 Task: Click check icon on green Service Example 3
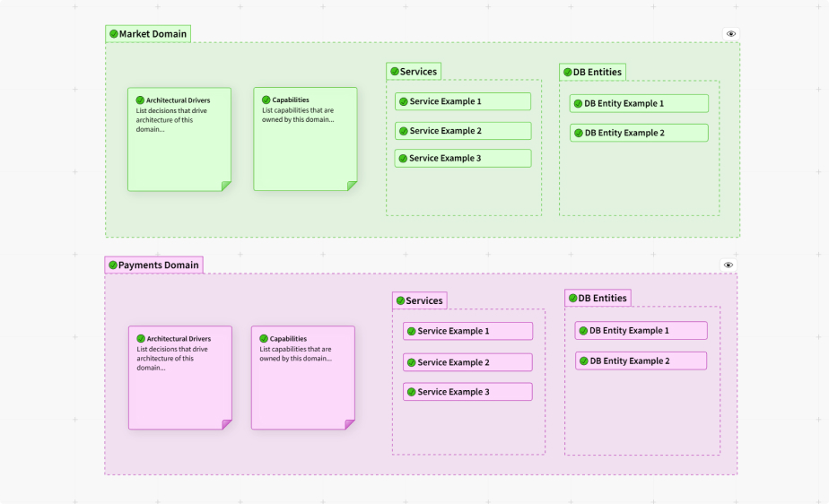pos(404,159)
